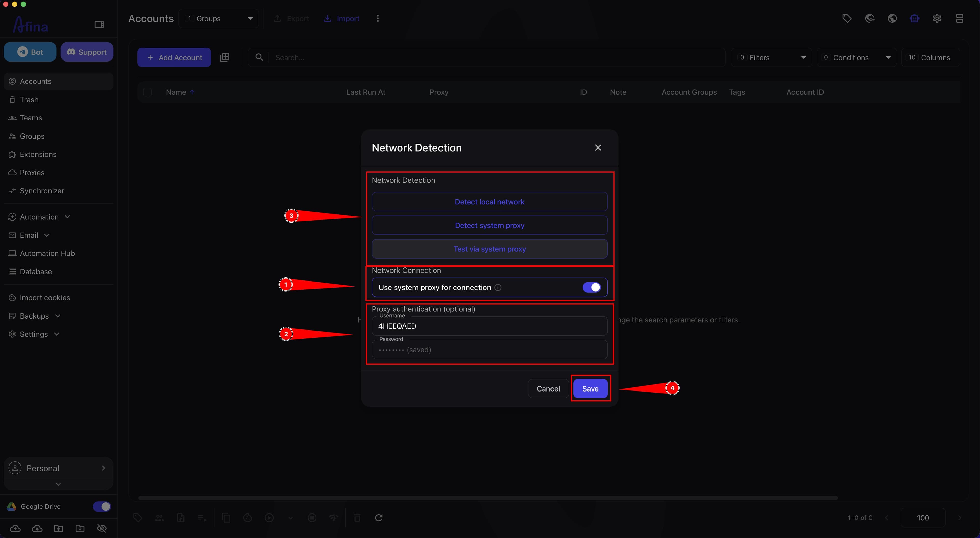This screenshot has width=980, height=538.
Task: Click the Import button in header
Action: (x=341, y=18)
